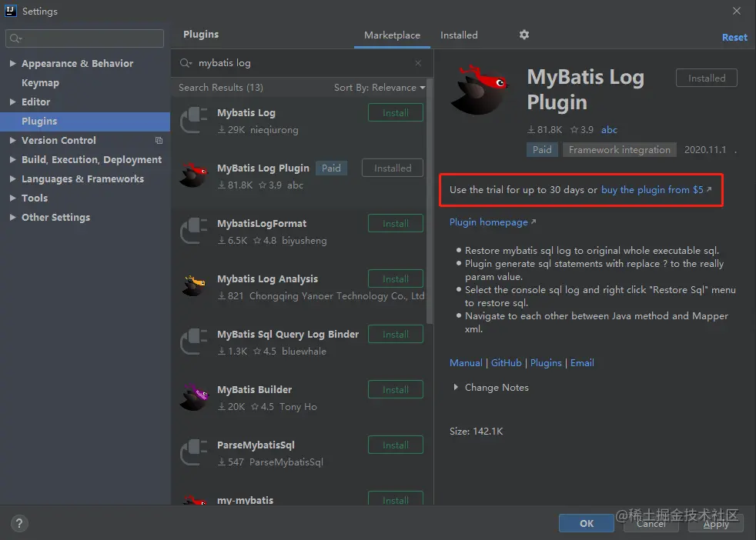
Task: Expand Appearance & Behavior settings
Action: pos(12,63)
